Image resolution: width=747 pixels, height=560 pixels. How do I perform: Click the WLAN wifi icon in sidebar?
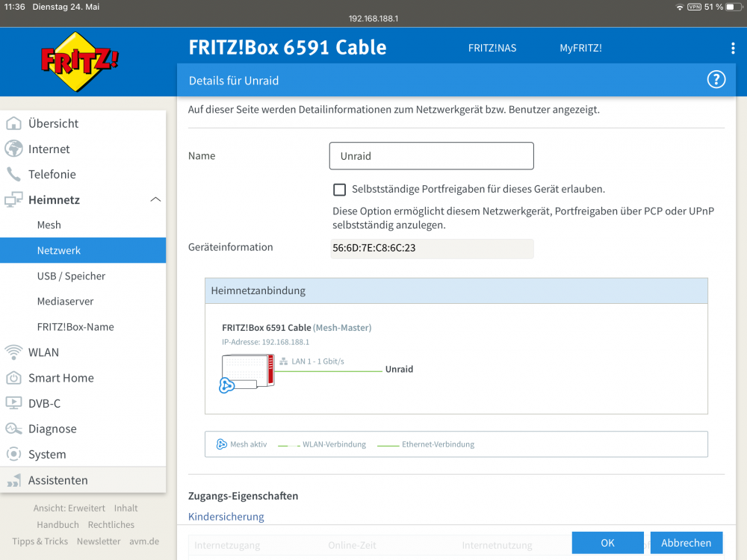pos(13,352)
